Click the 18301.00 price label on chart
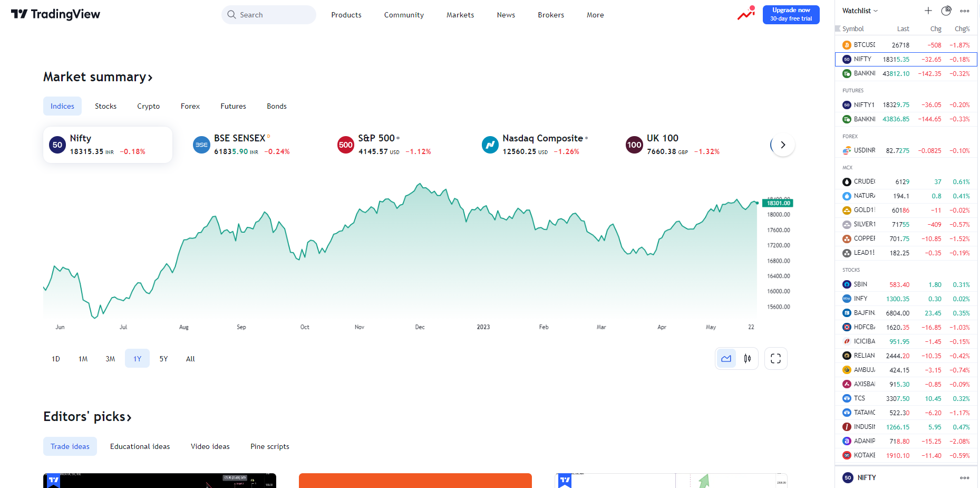The width and height of the screenshot is (980, 488). pos(778,203)
